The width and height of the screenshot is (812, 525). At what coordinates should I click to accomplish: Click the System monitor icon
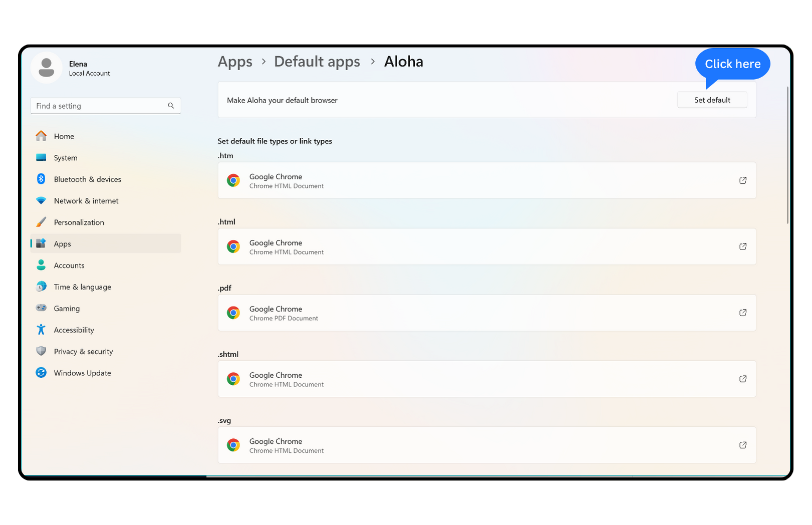coord(41,157)
